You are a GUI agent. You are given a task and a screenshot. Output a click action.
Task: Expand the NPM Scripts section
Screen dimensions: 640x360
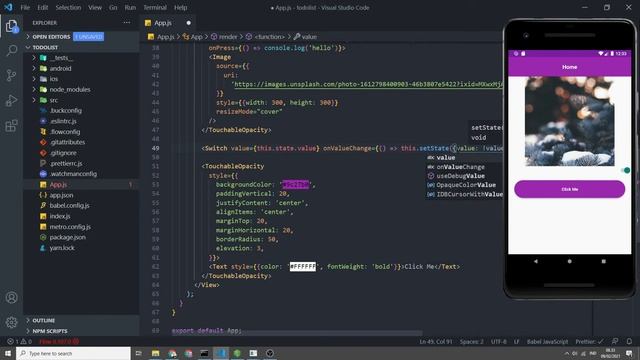(x=50, y=331)
